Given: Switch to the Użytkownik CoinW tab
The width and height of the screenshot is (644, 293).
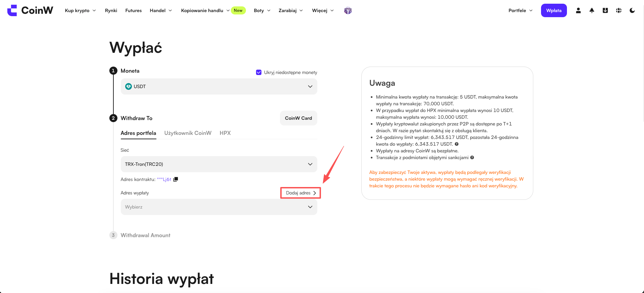Looking at the screenshot, I should [x=188, y=133].
